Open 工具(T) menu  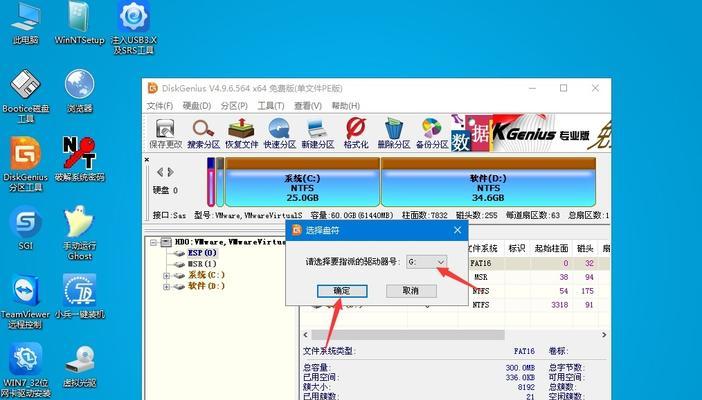pos(271,106)
